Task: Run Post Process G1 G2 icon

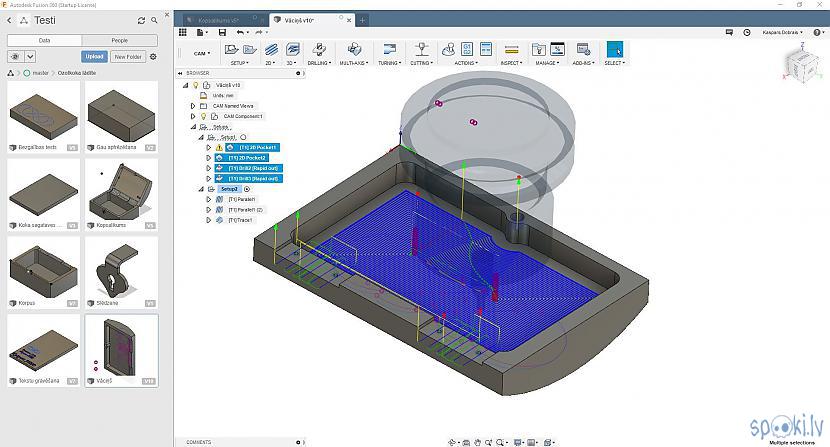Action: point(467,49)
